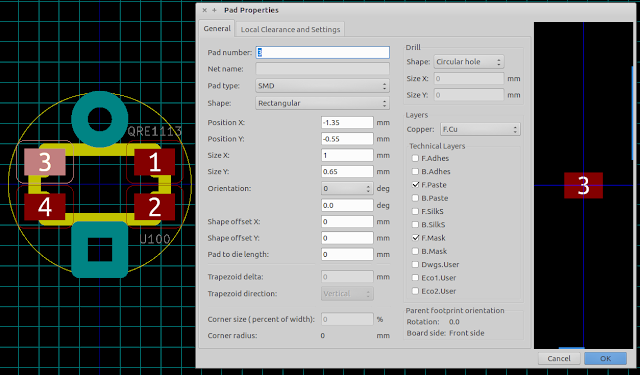This screenshot has width=640, height=375.
Task: Enable the B.Paste layer checkbox
Action: [415, 198]
